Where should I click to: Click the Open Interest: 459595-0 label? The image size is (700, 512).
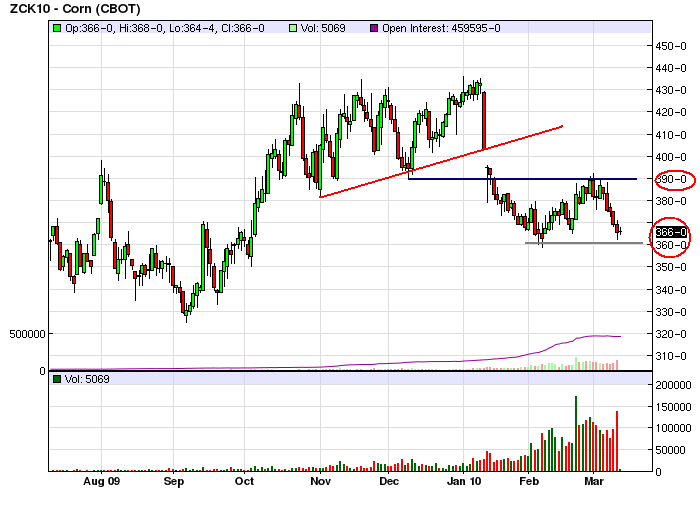441,28
